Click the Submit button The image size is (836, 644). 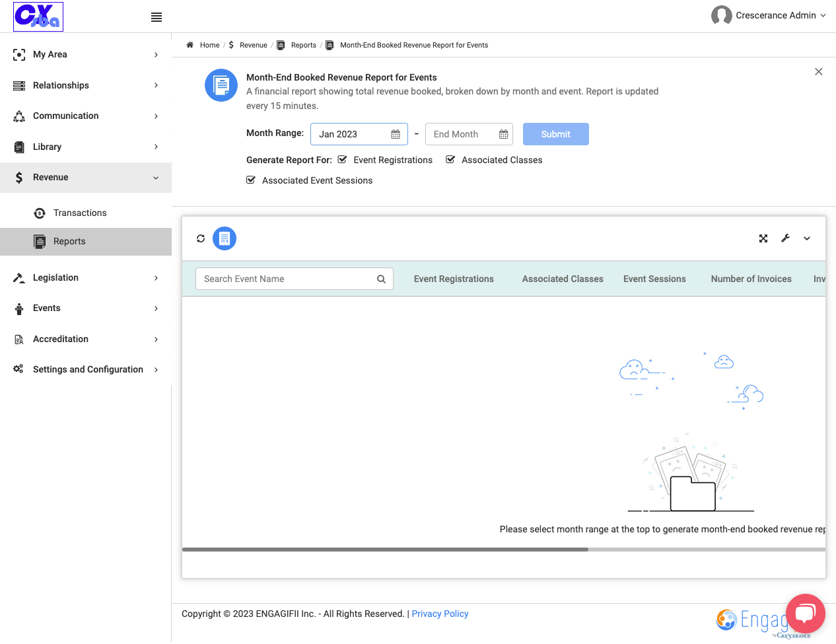click(x=556, y=134)
